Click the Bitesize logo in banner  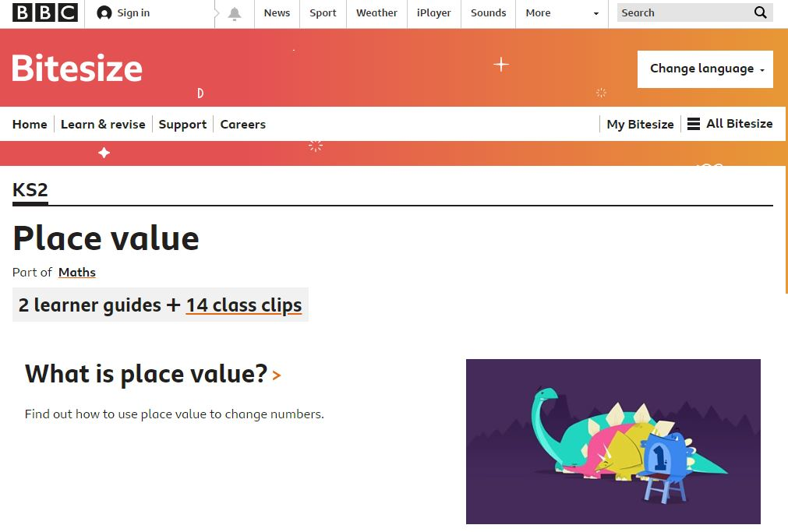(77, 69)
